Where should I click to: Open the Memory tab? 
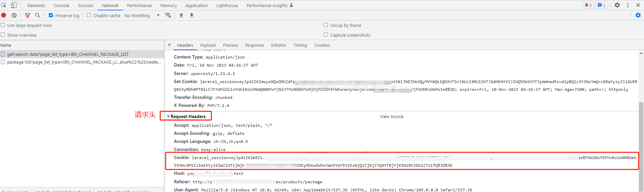pos(169,5)
